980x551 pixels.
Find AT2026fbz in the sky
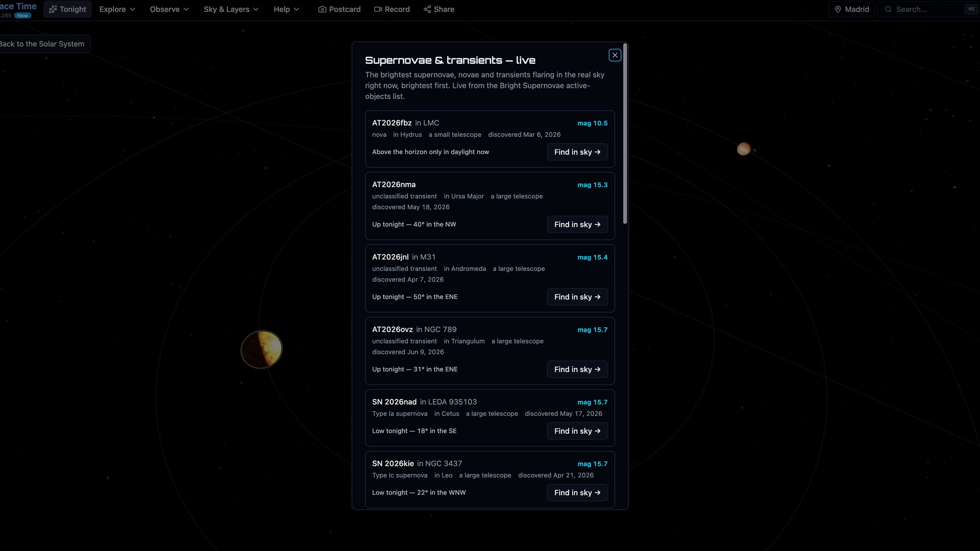[x=577, y=152]
